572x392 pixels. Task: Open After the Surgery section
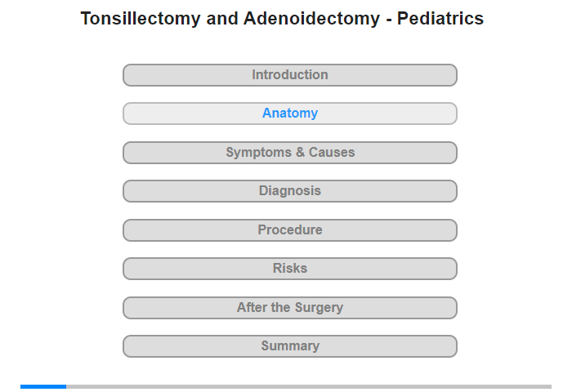coord(289,308)
